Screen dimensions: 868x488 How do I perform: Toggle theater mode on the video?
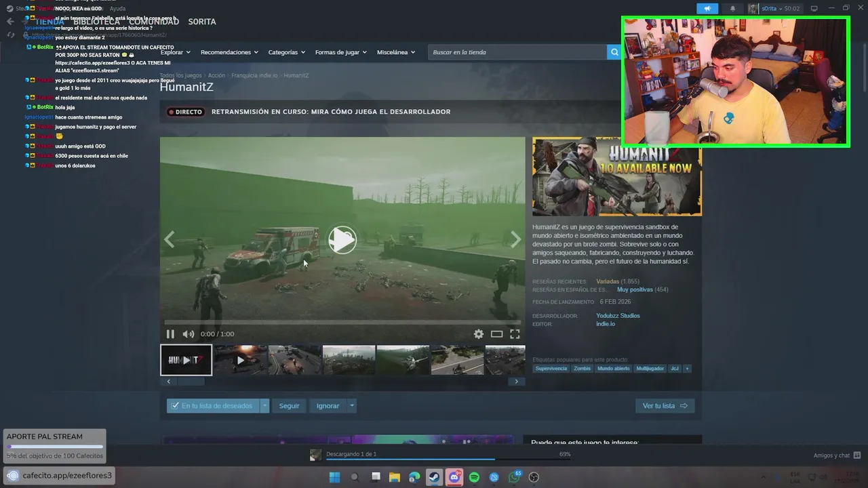497,334
